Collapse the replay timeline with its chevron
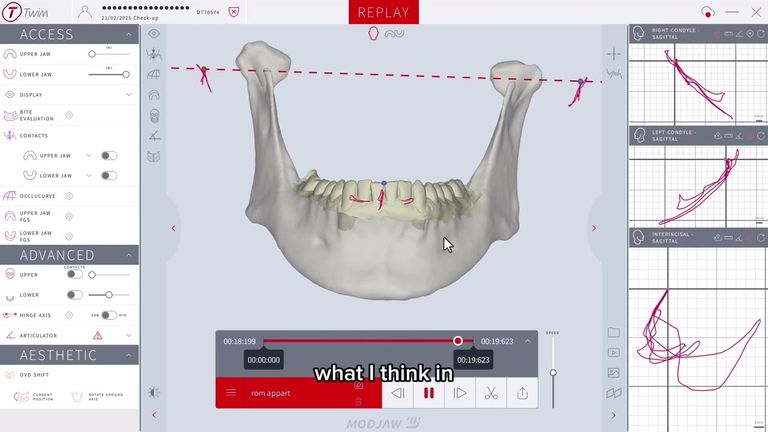 point(528,341)
